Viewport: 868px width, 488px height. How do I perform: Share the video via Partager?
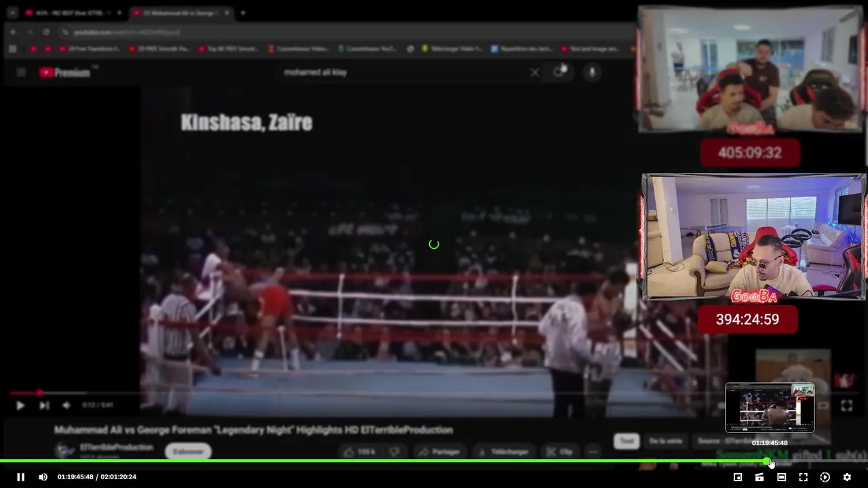click(439, 452)
